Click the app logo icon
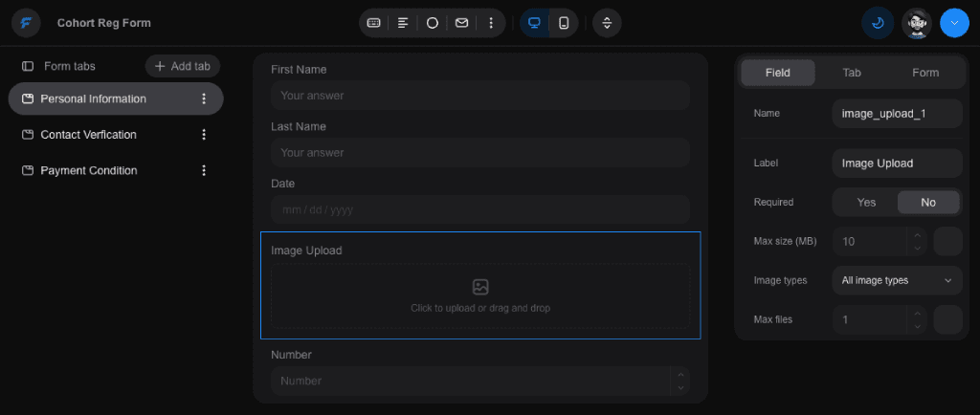This screenshot has height=415, width=980. click(26, 23)
